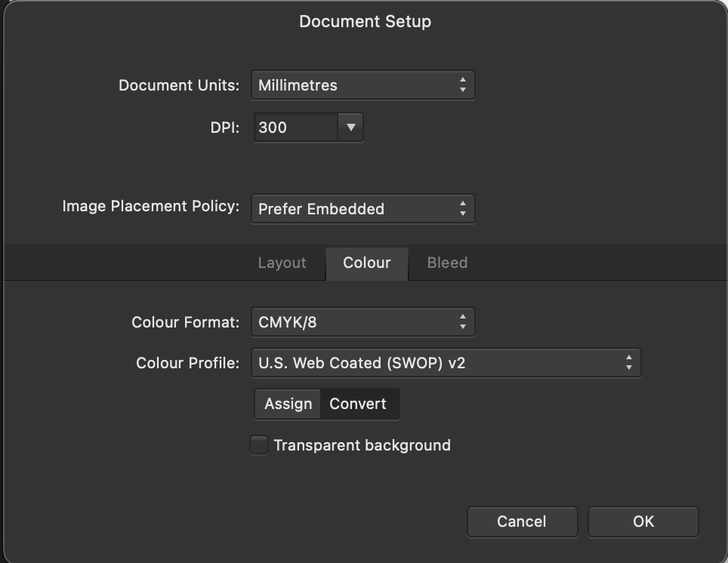Switch to the Bleed tab
728x563 pixels.
[446, 263]
